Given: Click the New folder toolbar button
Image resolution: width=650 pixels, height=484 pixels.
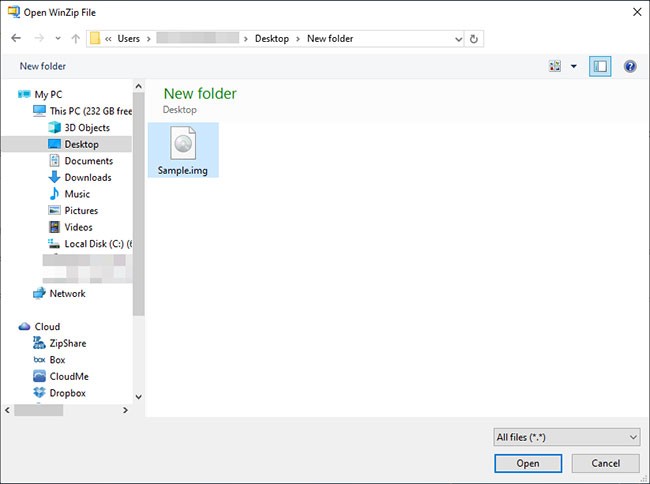Looking at the screenshot, I should [41, 67].
